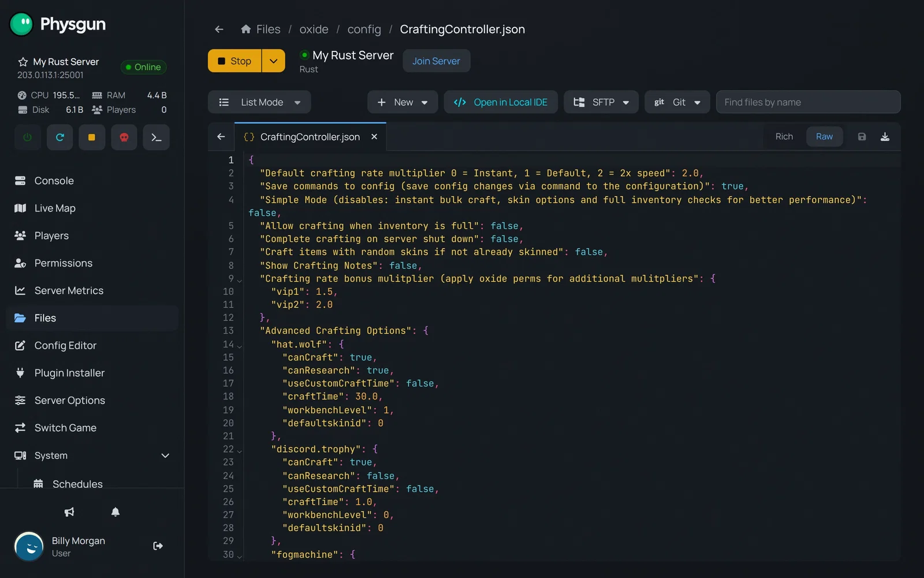This screenshot has width=924, height=578.
Task: Open the SFTP dropdown
Action: [x=601, y=102]
